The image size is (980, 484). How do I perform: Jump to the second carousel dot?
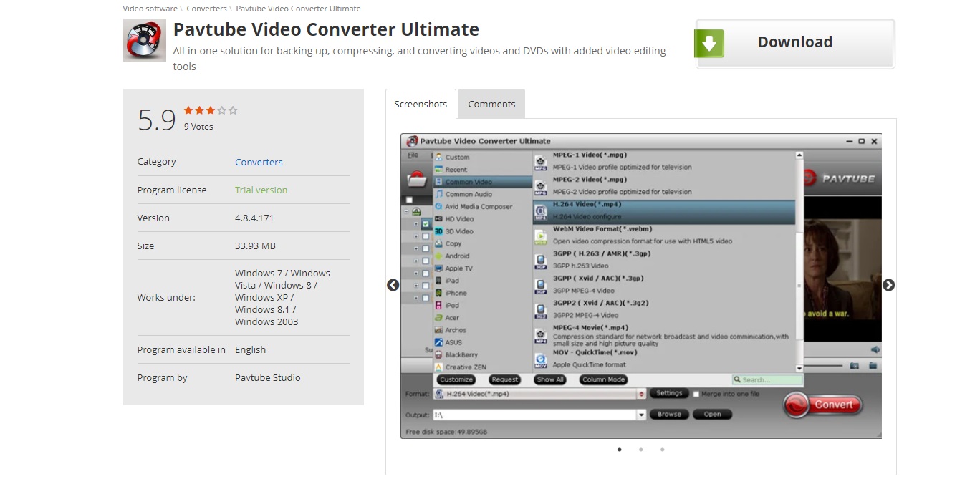click(640, 450)
